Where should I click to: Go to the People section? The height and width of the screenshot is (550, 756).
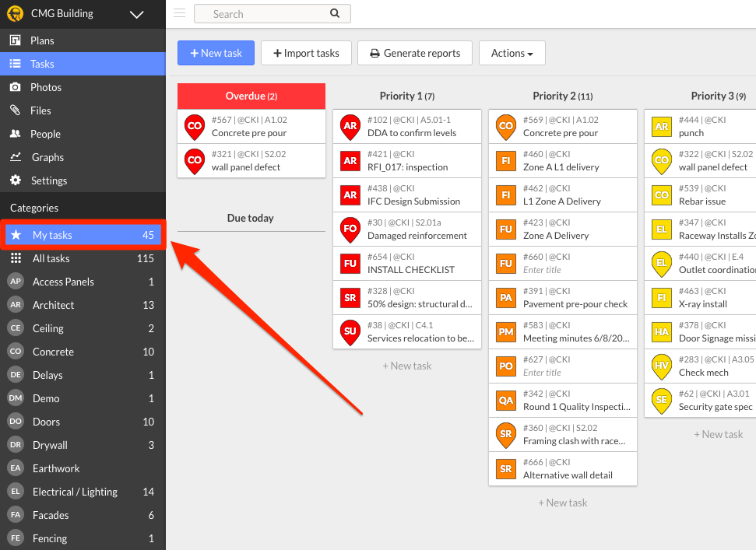83,134
